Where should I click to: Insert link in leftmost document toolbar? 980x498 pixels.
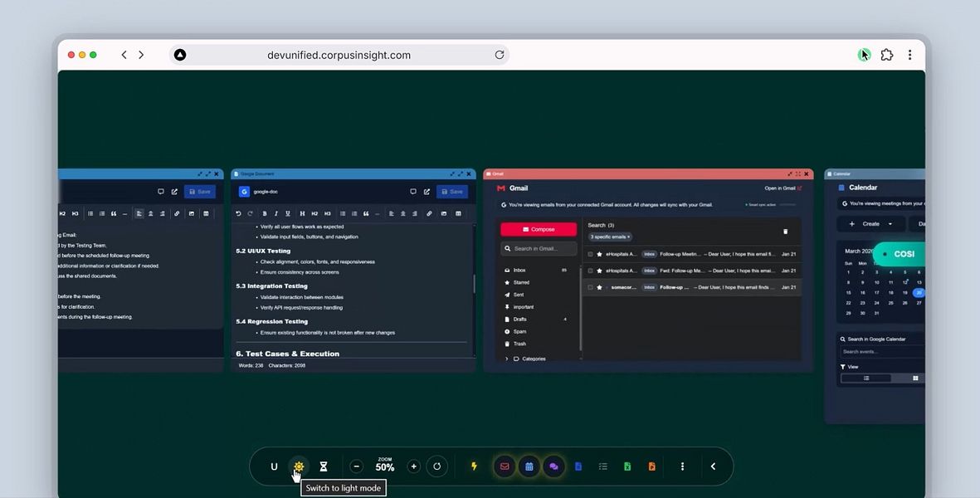(177, 213)
